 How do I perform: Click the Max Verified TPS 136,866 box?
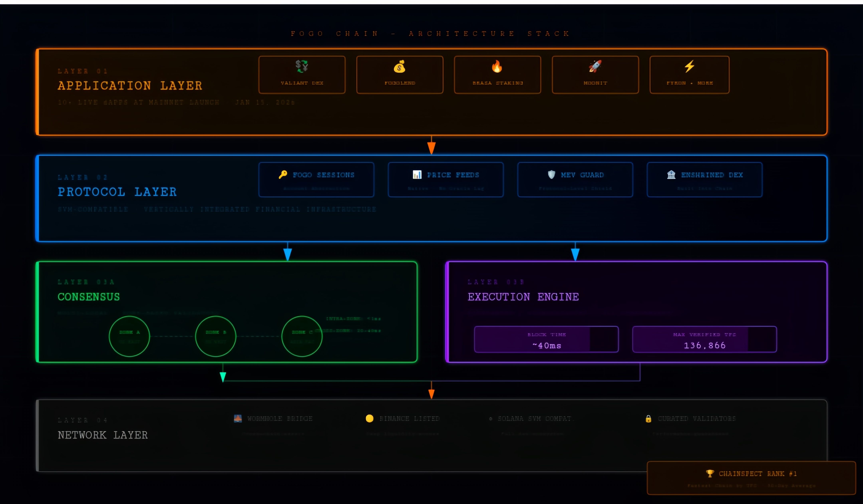click(x=704, y=339)
